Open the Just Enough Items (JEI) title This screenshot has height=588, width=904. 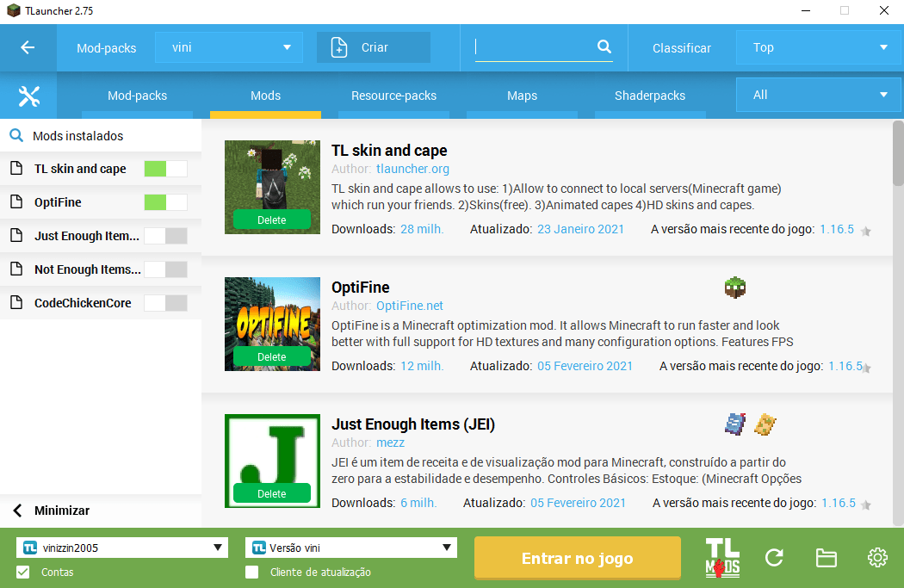[412, 424]
